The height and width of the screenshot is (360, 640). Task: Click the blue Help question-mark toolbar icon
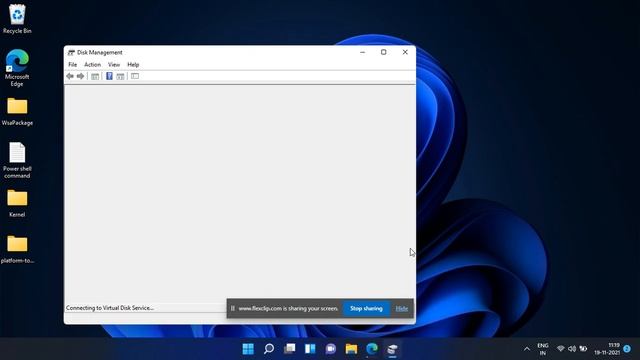[109, 76]
